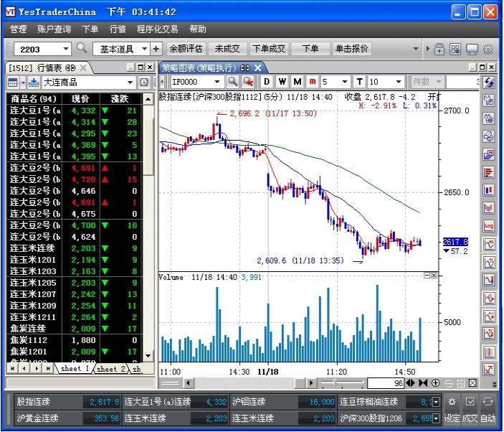Click the 下单成交 button
Image resolution: width=504 pixels, height=432 pixels.
coord(269,49)
